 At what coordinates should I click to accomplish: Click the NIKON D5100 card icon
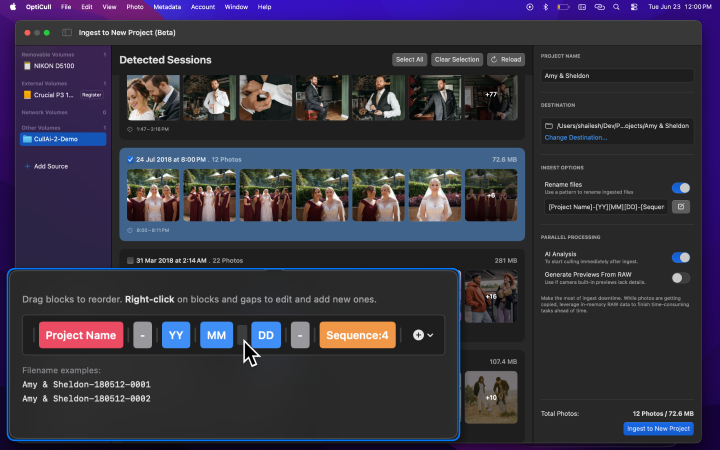pyautogui.click(x=27, y=66)
